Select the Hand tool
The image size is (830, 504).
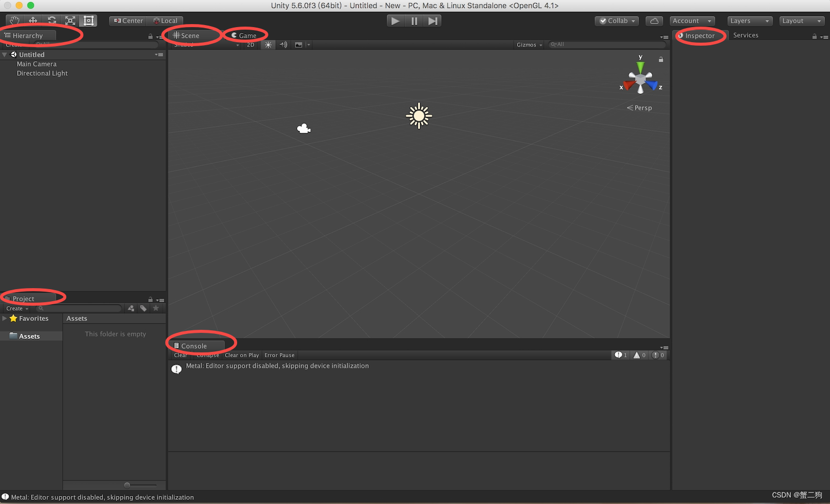click(14, 21)
